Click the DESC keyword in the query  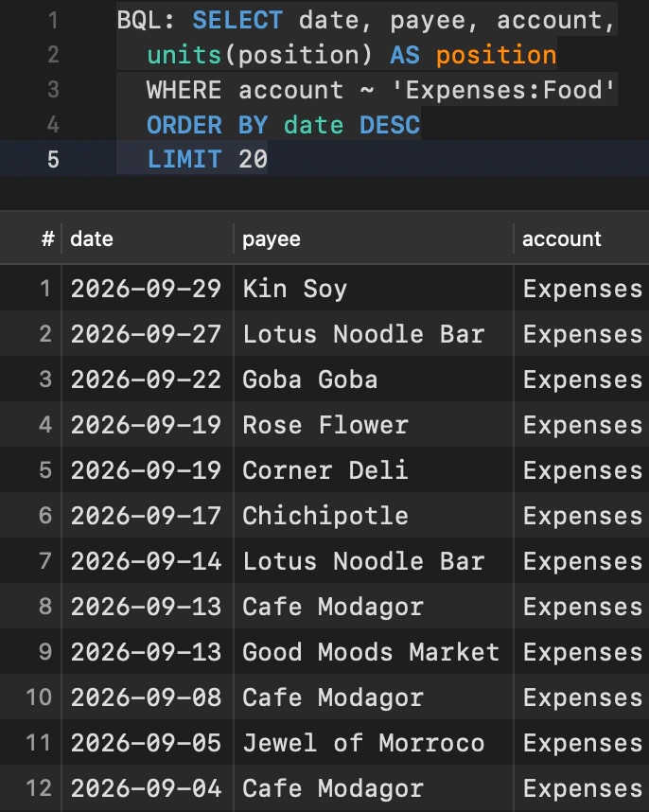(390, 125)
